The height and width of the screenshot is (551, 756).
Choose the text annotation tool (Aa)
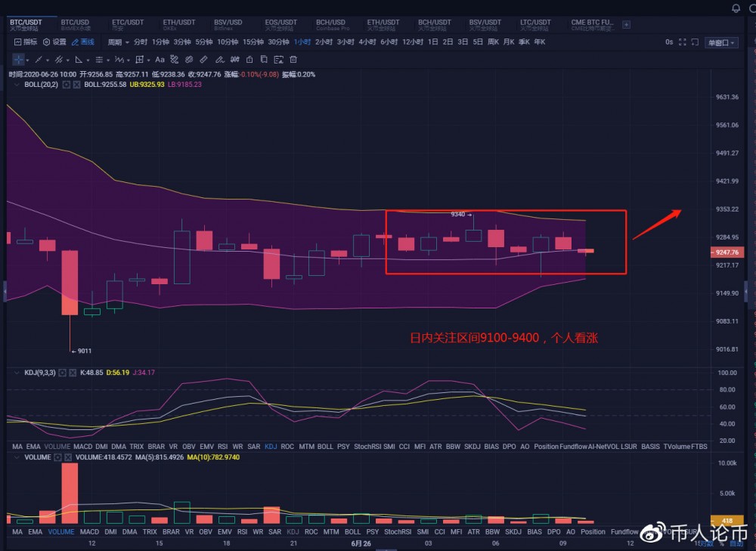click(160, 59)
